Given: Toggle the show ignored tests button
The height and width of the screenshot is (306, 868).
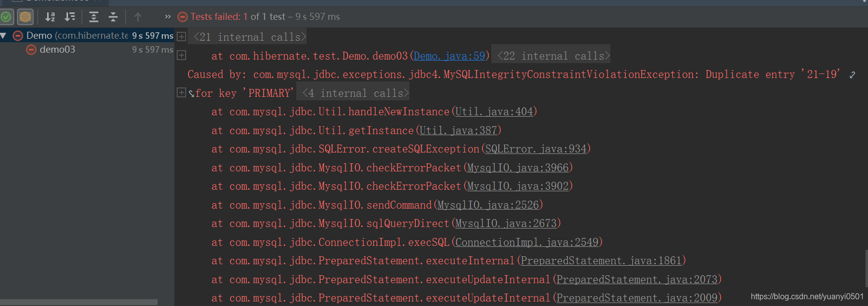Looking at the screenshot, I should [x=25, y=17].
